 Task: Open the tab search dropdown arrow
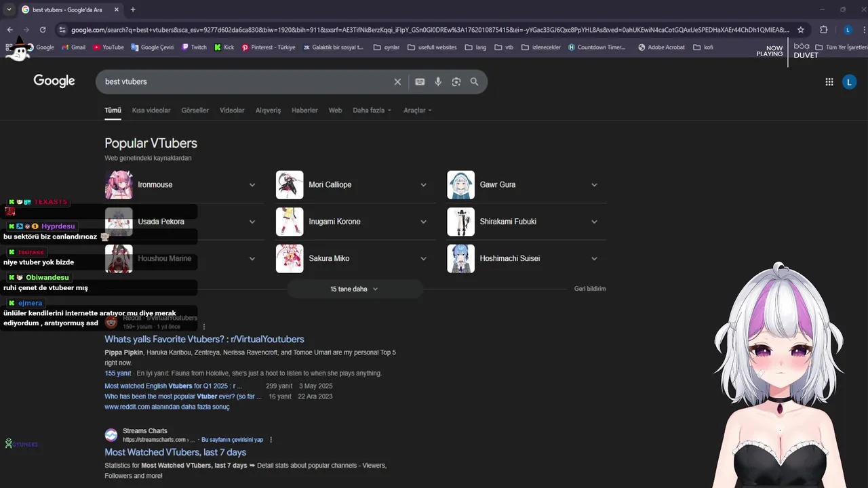click(9, 9)
